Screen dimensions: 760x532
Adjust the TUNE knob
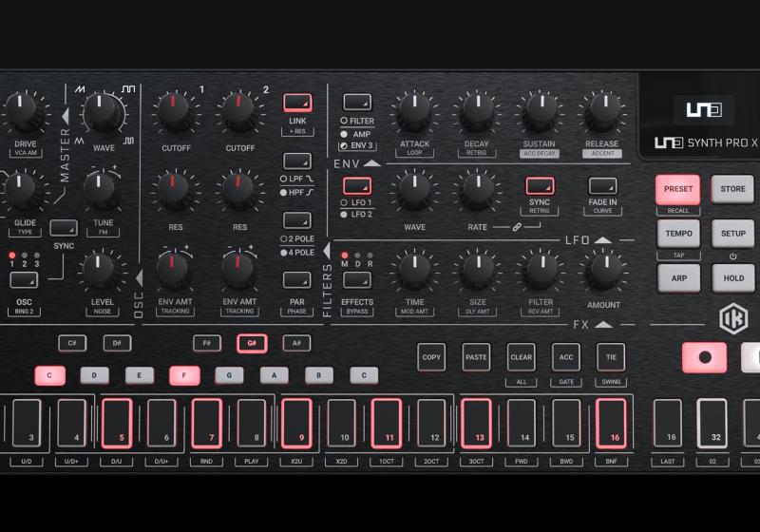coord(100,190)
